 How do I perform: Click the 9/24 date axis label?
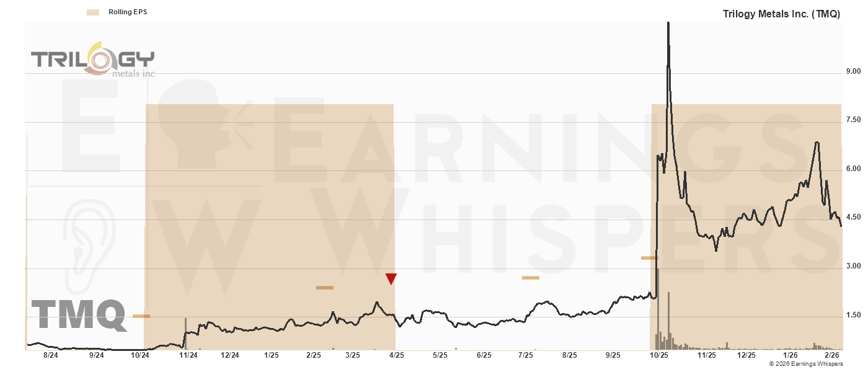[x=96, y=355]
